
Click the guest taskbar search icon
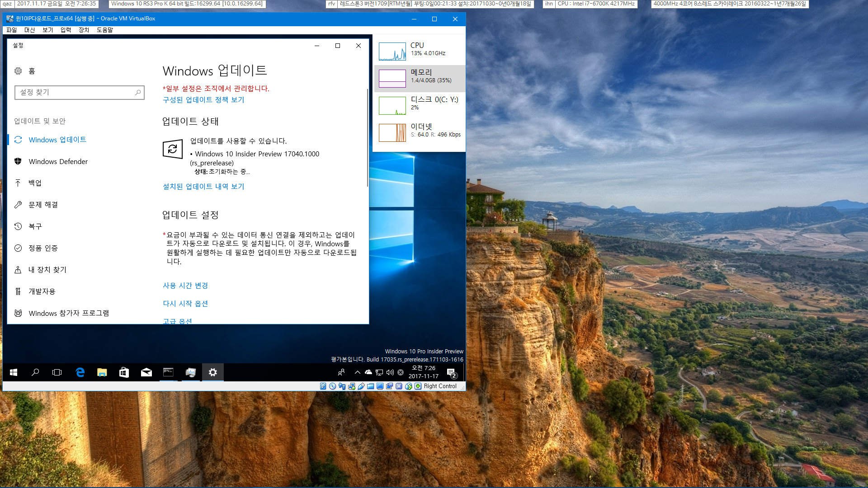(35, 372)
